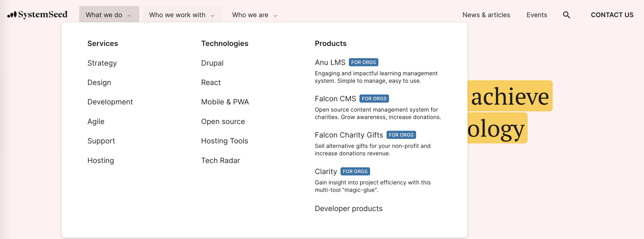Click FOR ORGS badge beside Clarity

pos(355,171)
